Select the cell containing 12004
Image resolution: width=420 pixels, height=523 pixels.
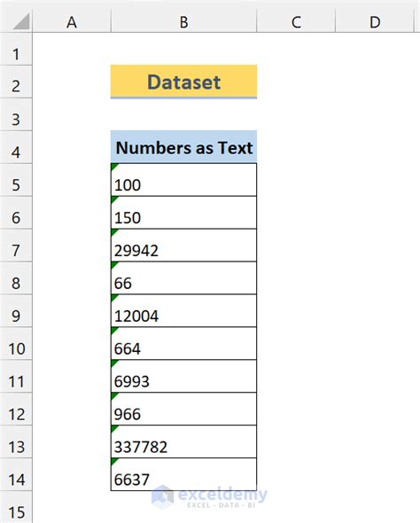(x=183, y=310)
